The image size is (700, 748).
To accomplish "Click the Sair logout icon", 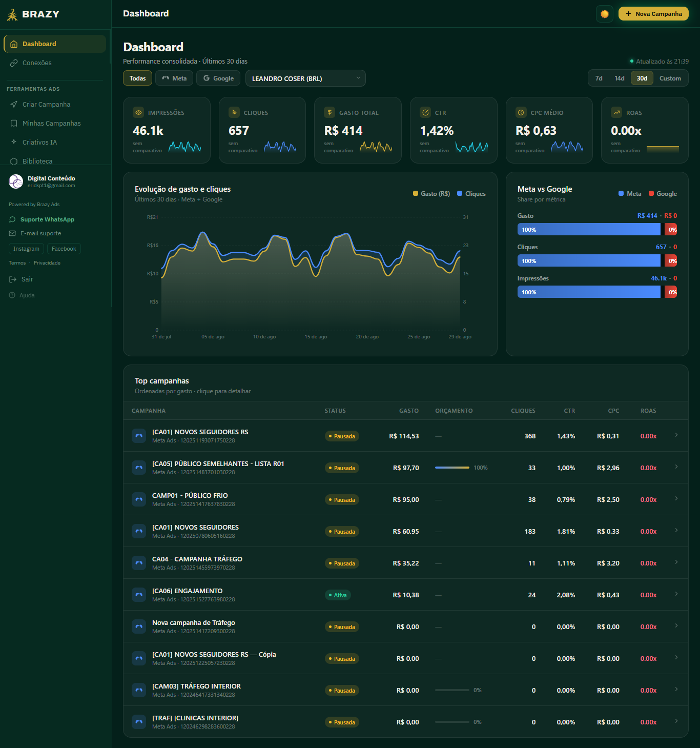I will (x=13, y=279).
